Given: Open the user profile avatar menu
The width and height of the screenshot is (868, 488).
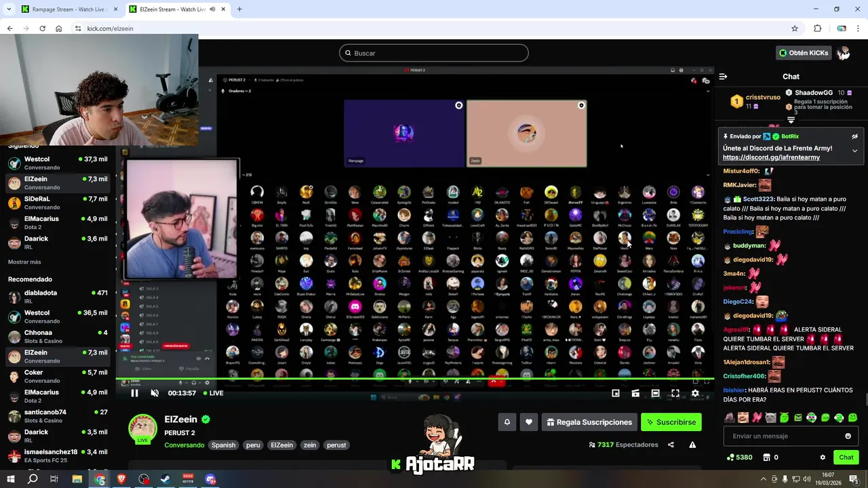Looking at the screenshot, I should [844, 53].
